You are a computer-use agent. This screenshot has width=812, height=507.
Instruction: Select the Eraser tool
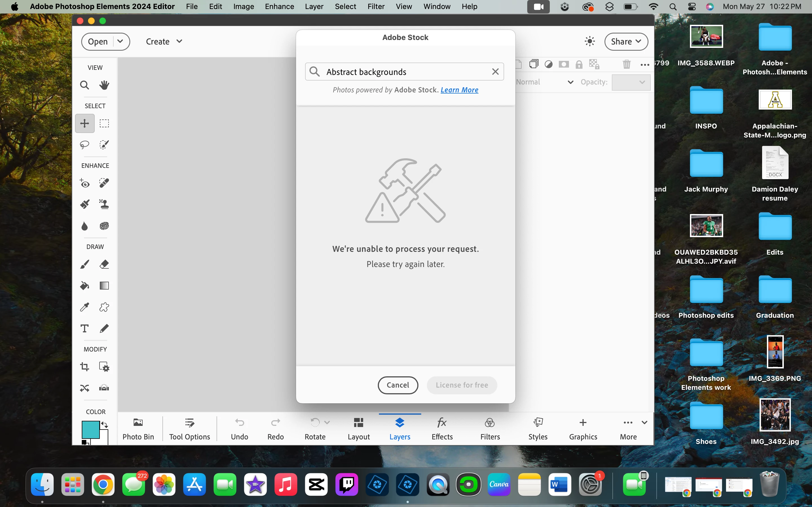(x=104, y=264)
